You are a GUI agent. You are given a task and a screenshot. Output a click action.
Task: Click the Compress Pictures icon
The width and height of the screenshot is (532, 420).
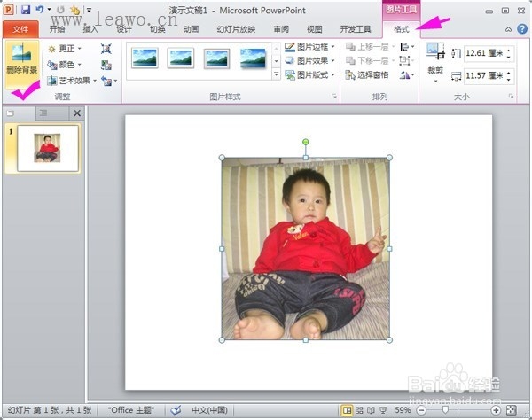106,49
